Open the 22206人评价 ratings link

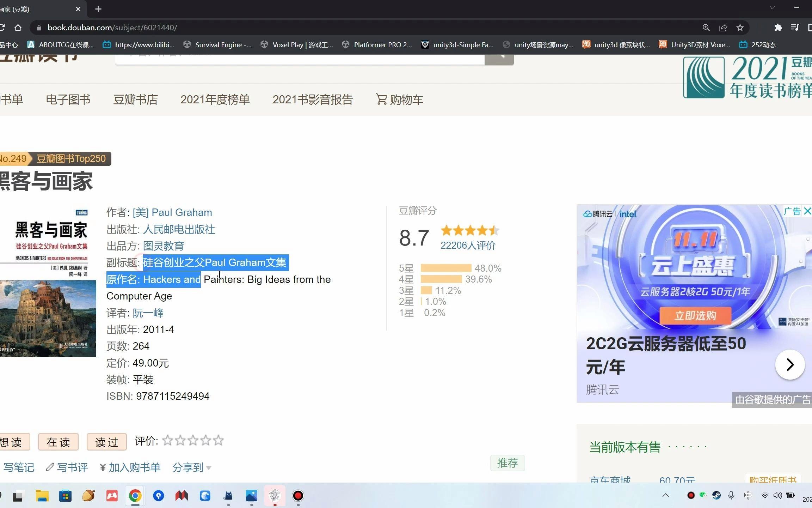click(468, 246)
